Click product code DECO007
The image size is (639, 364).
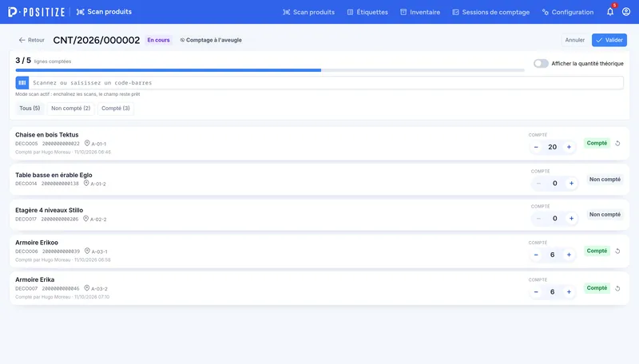pyautogui.click(x=26, y=288)
